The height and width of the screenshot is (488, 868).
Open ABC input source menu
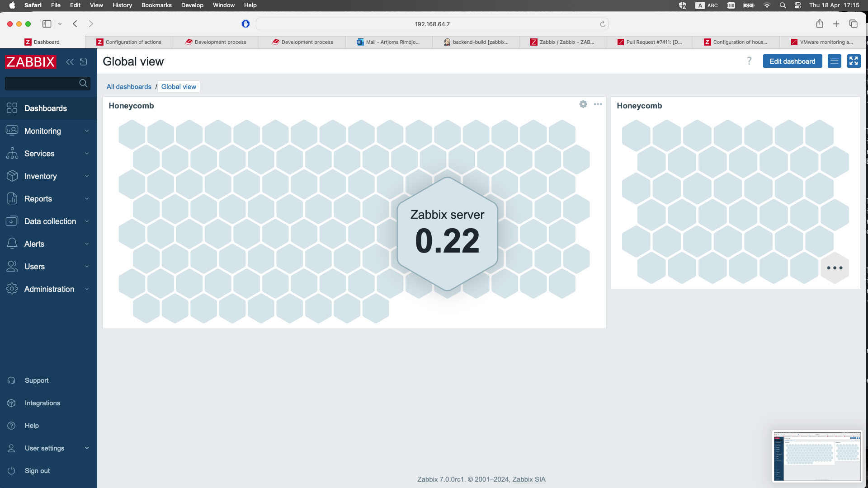(x=707, y=5)
